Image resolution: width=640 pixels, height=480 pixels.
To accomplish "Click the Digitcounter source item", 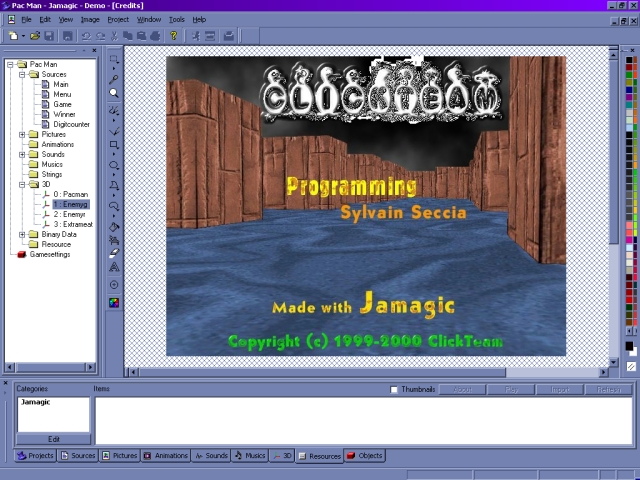I will pyautogui.click(x=72, y=124).
